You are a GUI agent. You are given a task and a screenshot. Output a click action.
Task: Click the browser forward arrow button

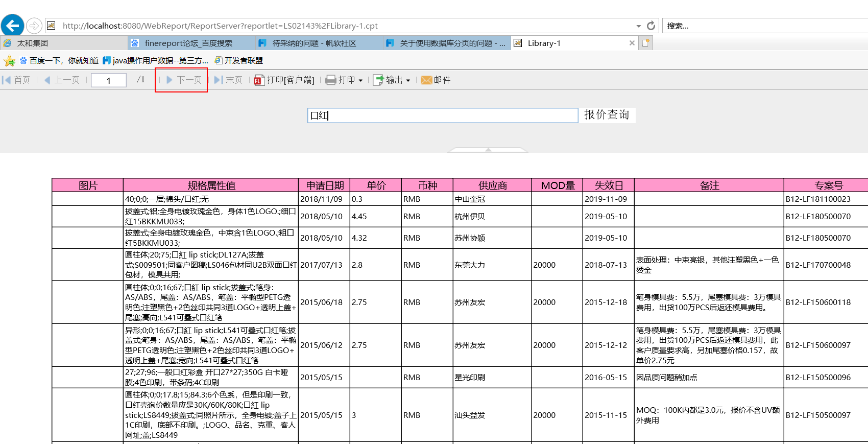[x=34, y=26]
